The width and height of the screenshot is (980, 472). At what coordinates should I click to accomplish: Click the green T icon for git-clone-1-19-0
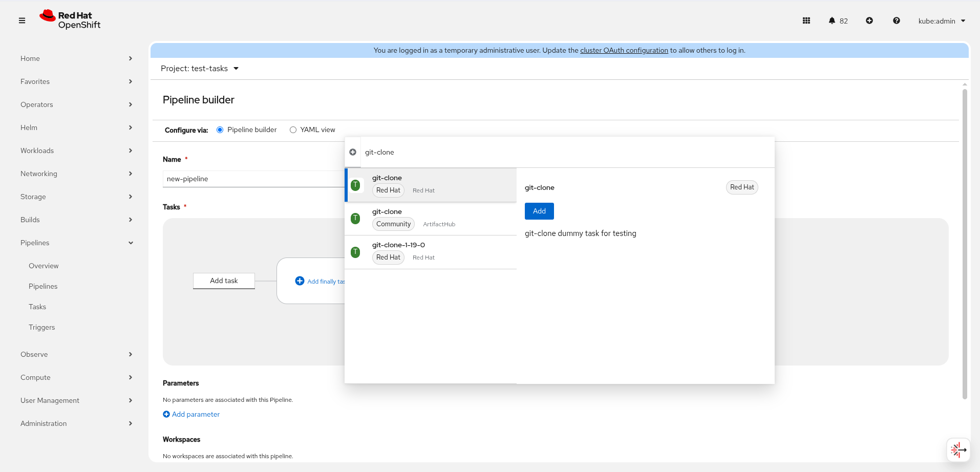tap(355, 252)
